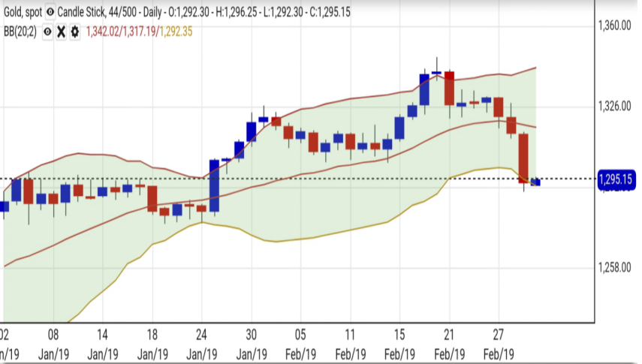Hide Bollinger Bands using BB eye icon

47,32
